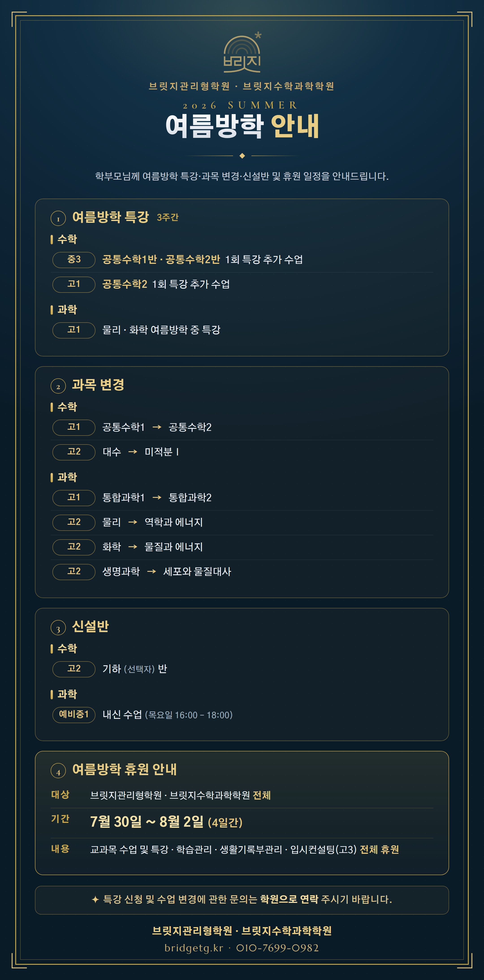This screenshot has height=980, width=484.
Task: Click the phone number 010-7699-0982
Action: (278, 948)
